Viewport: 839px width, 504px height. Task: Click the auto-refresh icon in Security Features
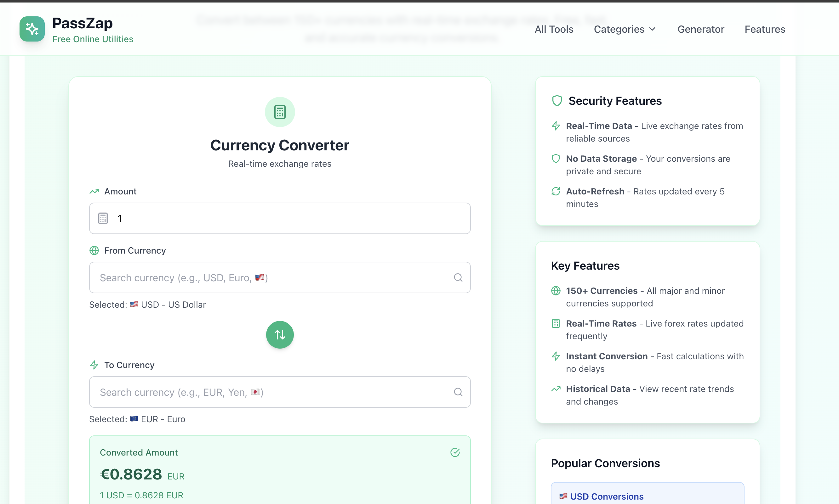coord(556,191)
